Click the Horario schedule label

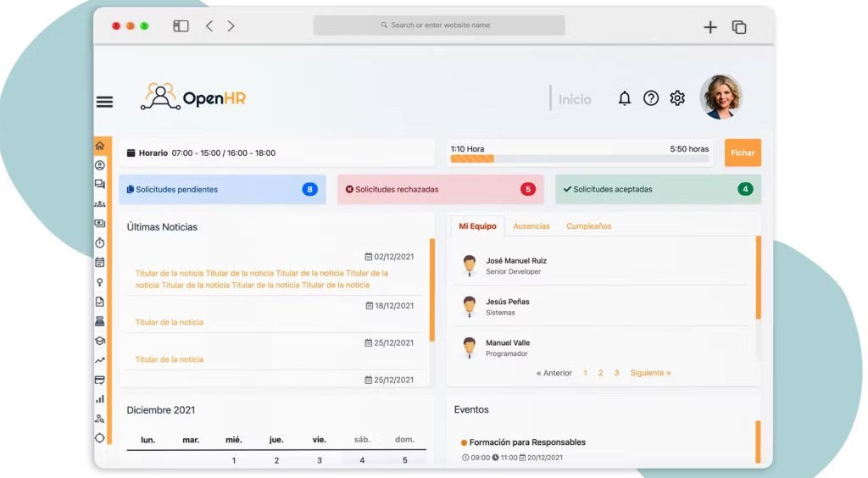(153, 153)
